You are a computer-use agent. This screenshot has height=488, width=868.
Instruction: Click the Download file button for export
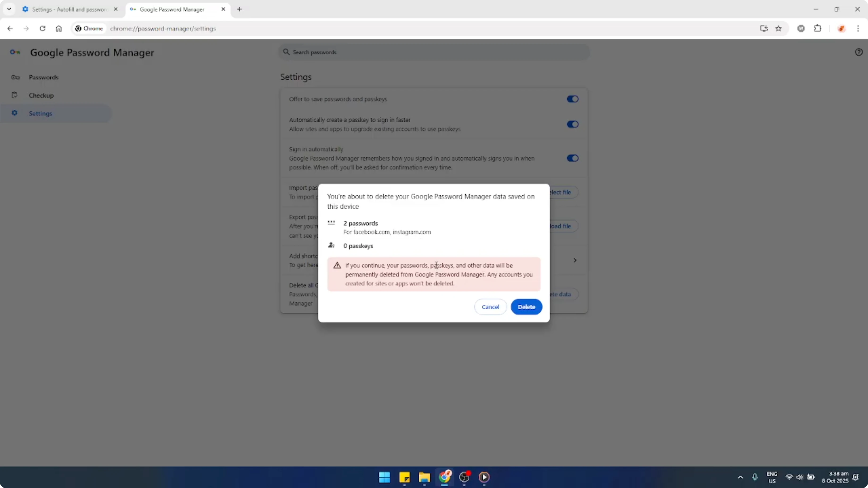coord(564,226)
